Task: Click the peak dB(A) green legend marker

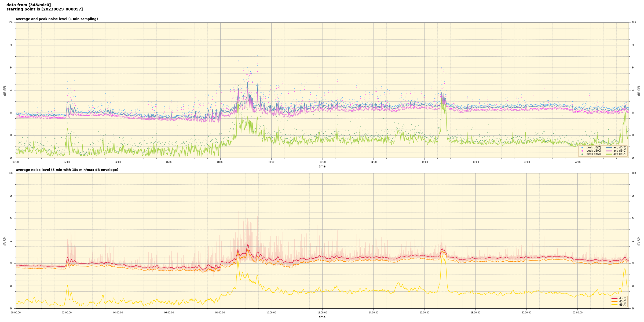Action: (582, 154)
